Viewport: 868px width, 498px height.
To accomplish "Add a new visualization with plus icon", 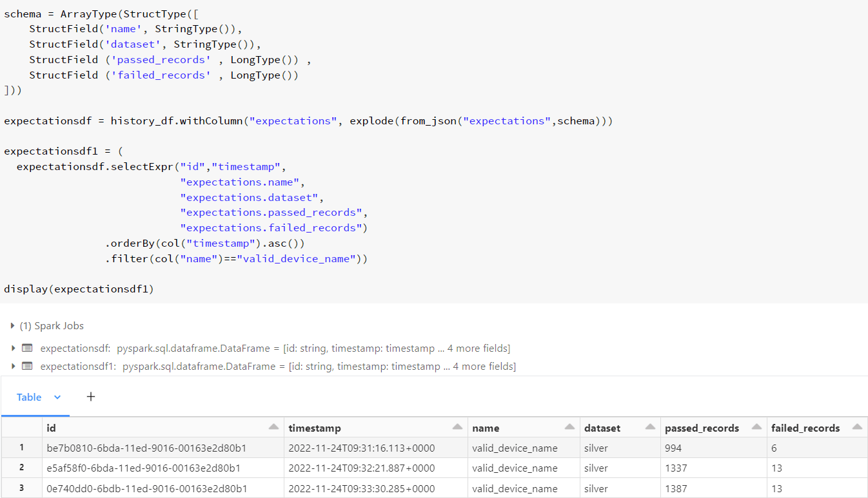I will (91, 397).
